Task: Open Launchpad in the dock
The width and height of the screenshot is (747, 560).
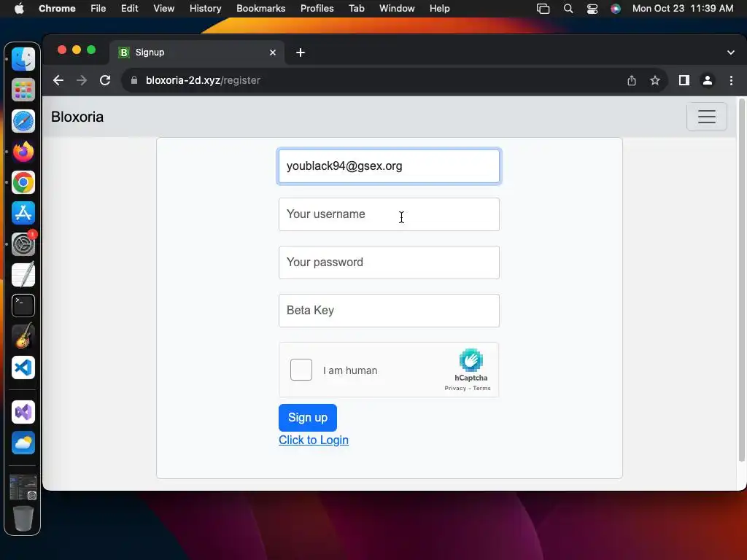Action: pyautogui.click(x=23, y=90)
